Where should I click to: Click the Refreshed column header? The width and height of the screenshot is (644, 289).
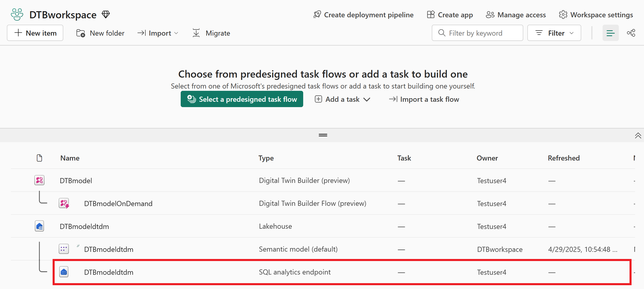[x=563, y=158]
